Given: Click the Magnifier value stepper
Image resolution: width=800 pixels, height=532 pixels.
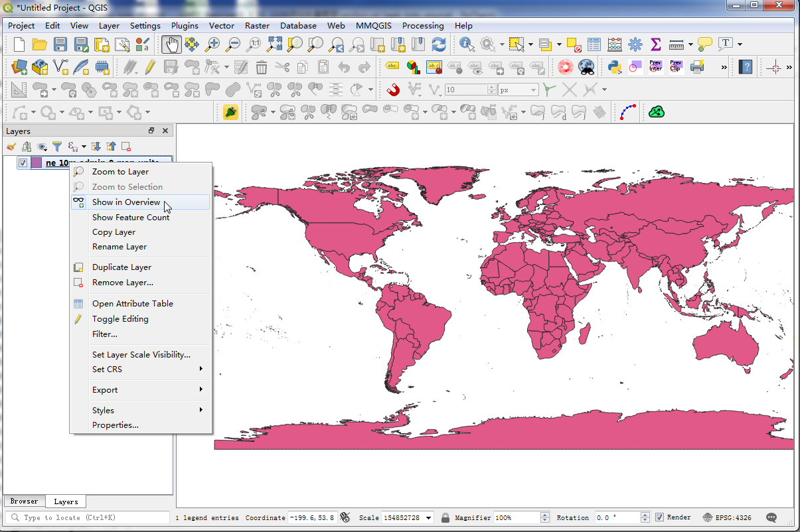Looking at the screenshot, I should [x=545, y=517].
